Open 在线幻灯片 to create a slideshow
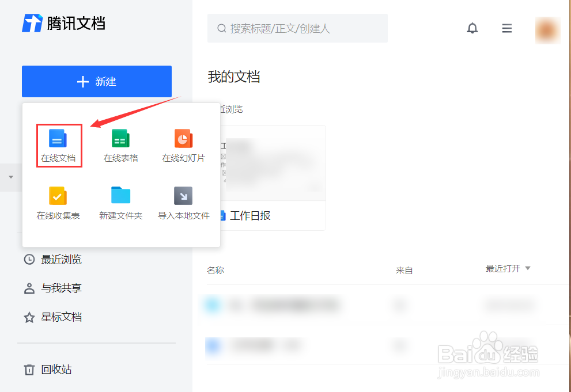 (x=183, y=145)
